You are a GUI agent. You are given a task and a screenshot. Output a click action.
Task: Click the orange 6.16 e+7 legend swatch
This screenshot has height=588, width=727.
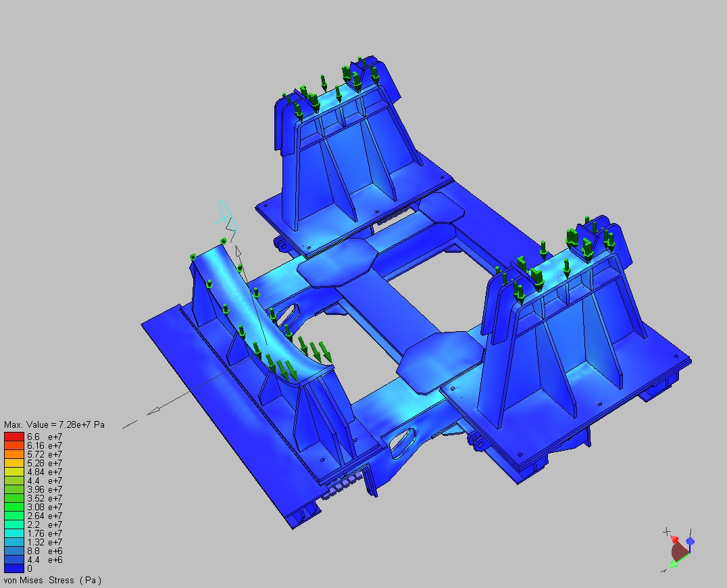(x=14, y=445)
